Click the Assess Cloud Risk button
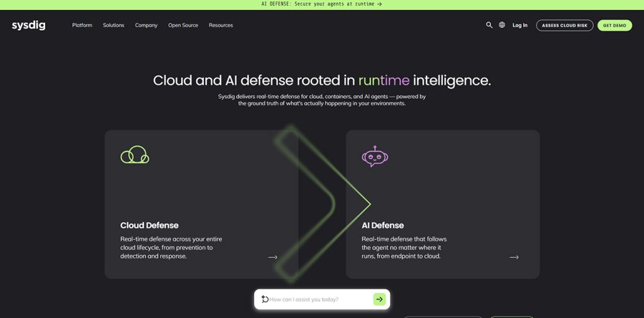Image resolution: width=644 pixels, height=318 pixels. (x=565, y=25)
